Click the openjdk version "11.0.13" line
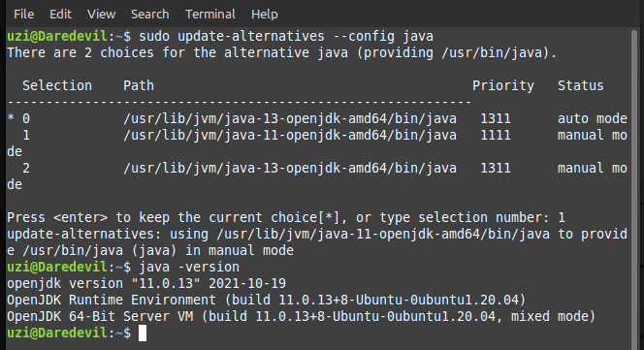Image resolution: width=644 pixels, height=350 pixels. pos(146,283)
